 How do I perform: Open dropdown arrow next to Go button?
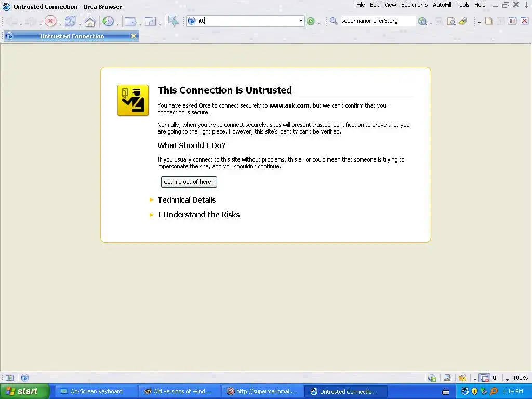coord(320,24)
